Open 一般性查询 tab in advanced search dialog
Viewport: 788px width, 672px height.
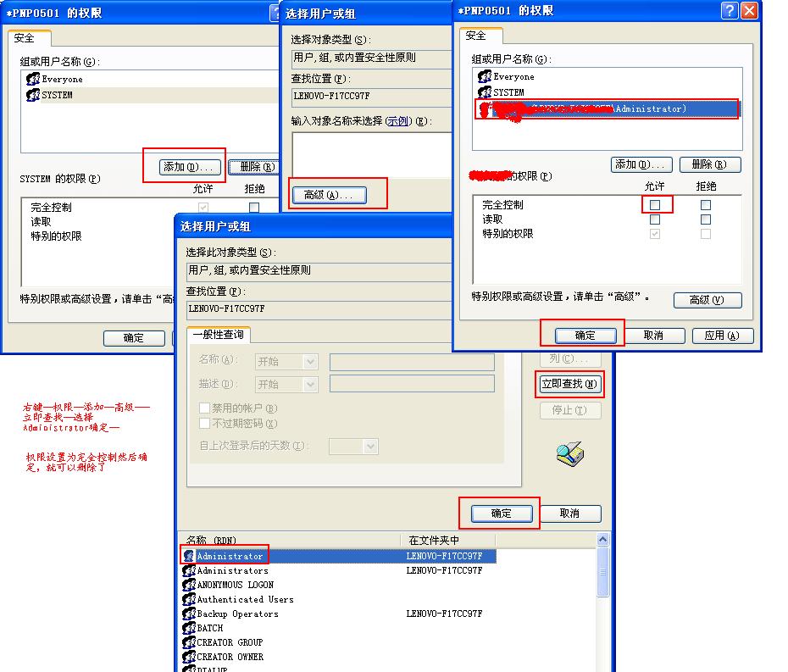[x=219, y=334]
